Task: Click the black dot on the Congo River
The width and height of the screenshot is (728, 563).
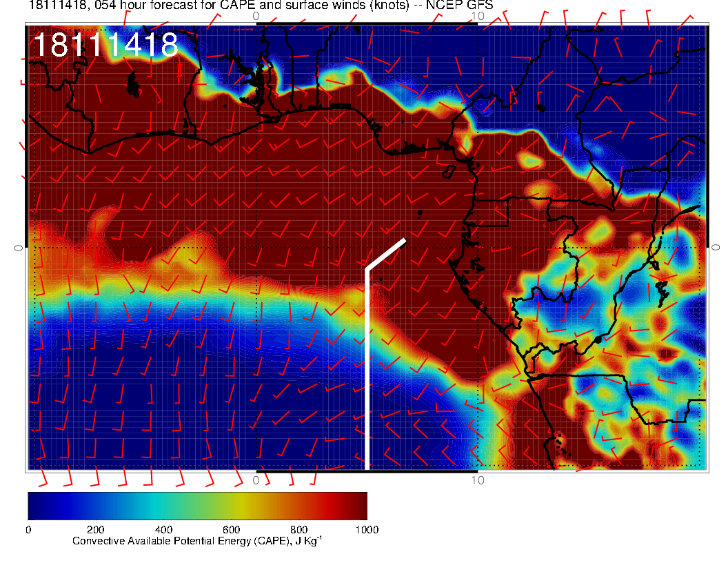Action: 598,339
